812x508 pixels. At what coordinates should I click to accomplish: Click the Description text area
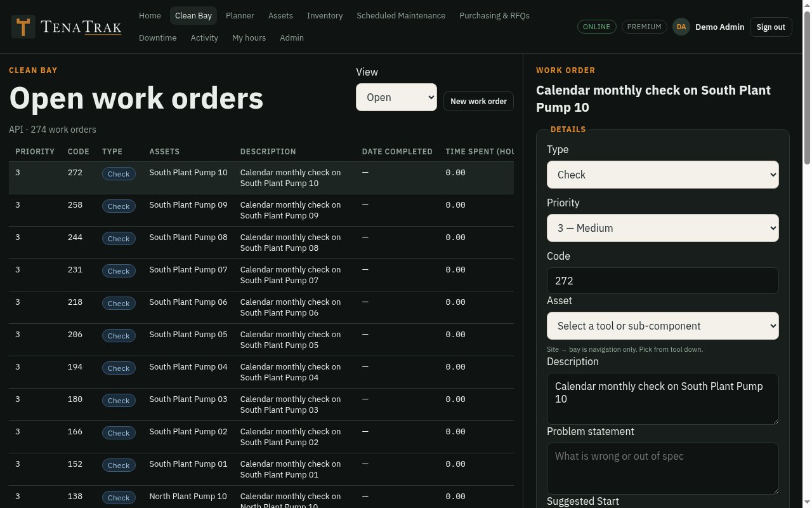coord(662,399)
